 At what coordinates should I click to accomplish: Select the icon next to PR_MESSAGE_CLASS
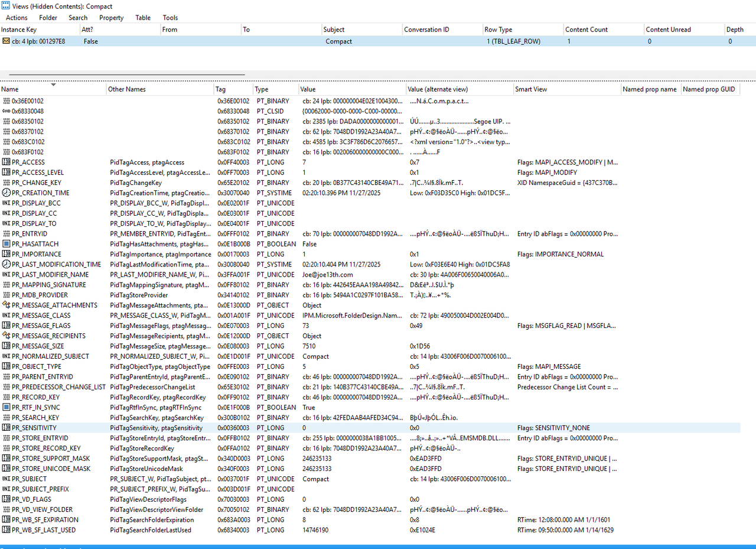[6, 315]
